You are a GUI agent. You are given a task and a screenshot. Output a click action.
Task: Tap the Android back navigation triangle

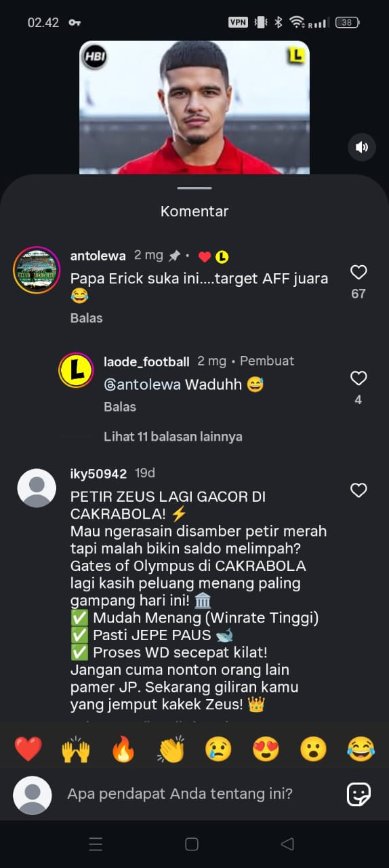(287, 844)
